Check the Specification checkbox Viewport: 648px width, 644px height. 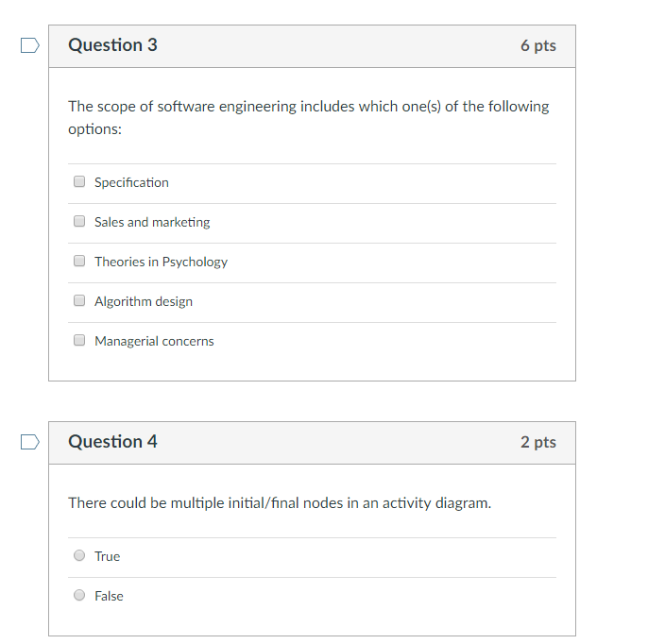(x=79, y=182)
